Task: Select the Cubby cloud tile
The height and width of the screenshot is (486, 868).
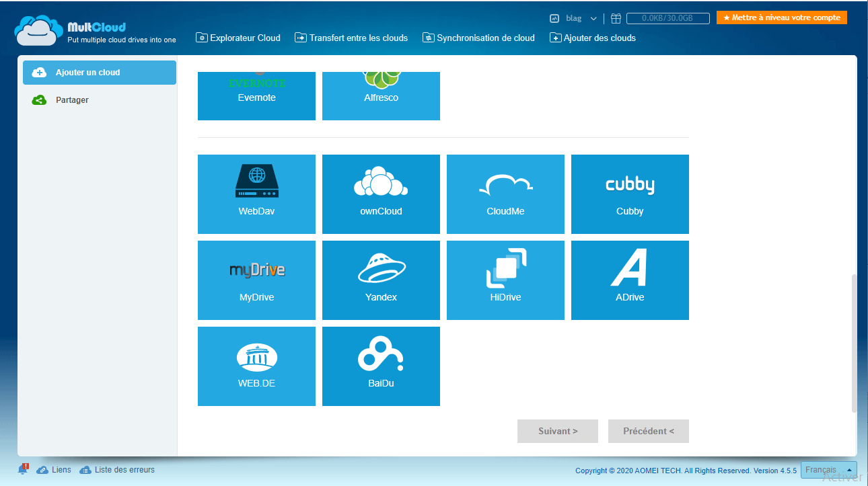Action: coord(630,194)
